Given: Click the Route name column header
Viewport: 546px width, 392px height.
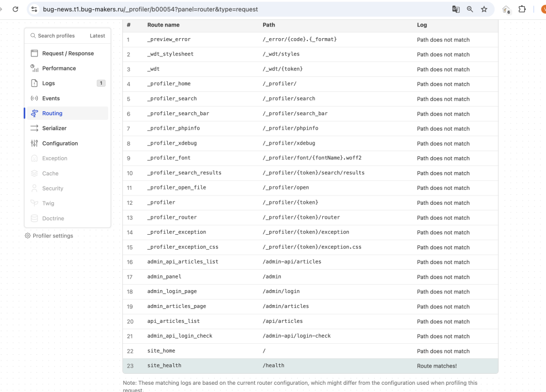Looking at the screenshot, I should pyautogui.click(x=163, y=25).
